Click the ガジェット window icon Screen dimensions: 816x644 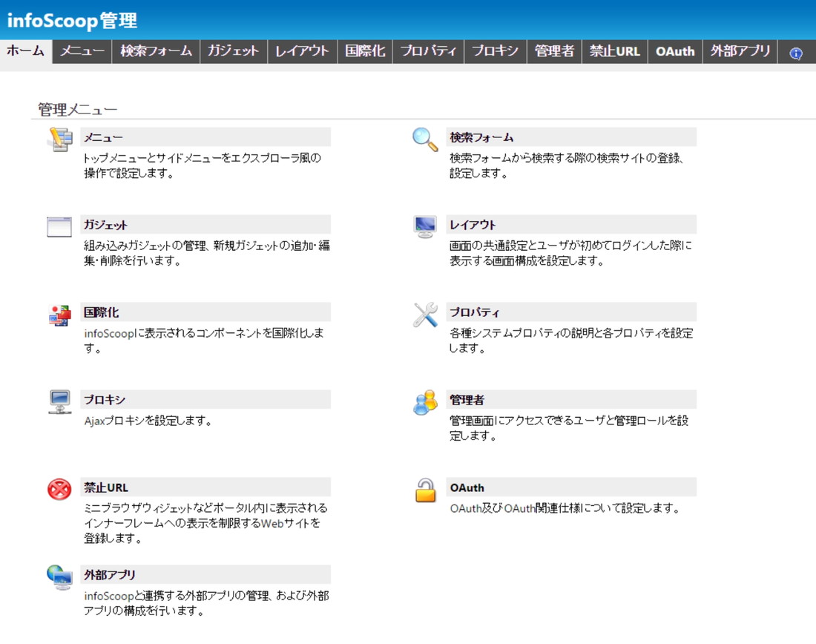[x=59, y=227]
